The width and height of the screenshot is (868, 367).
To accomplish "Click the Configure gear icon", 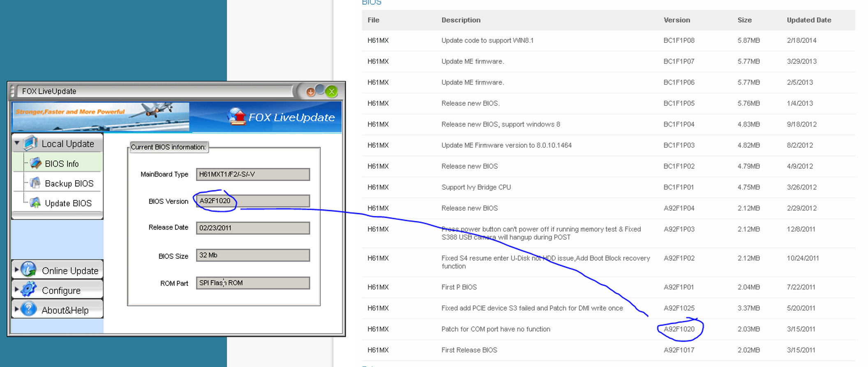I will tap(29, 290).
